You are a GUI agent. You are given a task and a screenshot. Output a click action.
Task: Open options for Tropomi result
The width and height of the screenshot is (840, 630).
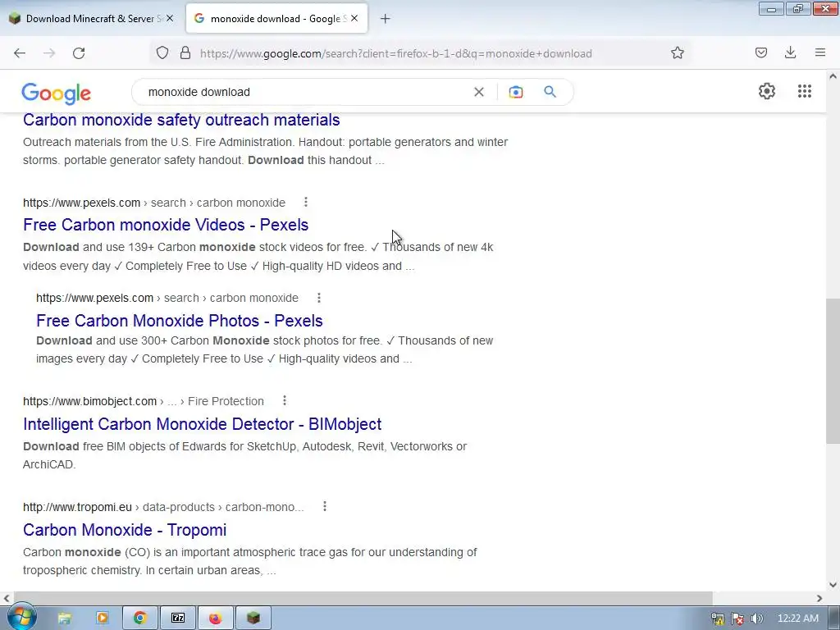325,506
